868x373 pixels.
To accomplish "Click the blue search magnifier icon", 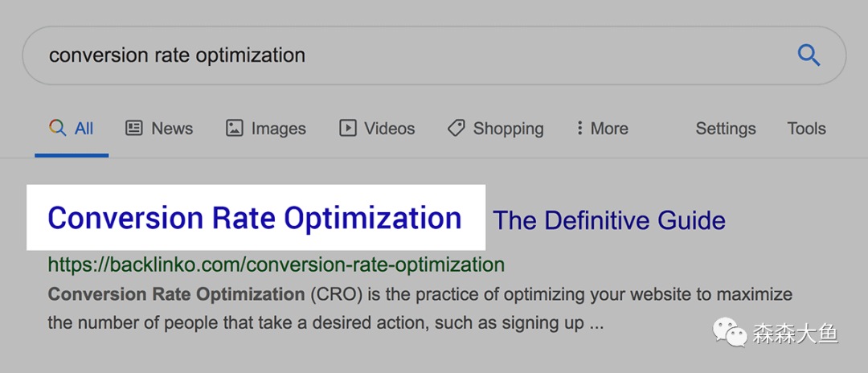I will click(x=809, y=55).
